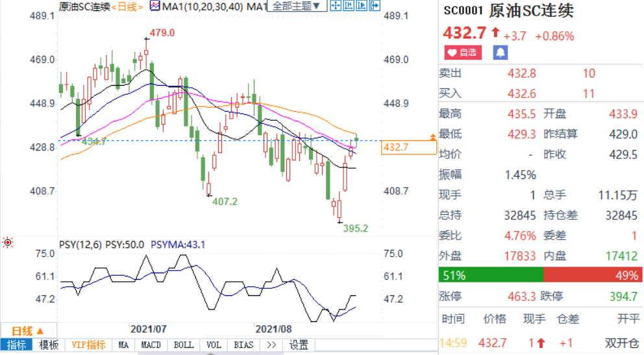This screenshot has width=644, height=355.
Task: Click the orange alert marker above 432.7 label
Action: click(x=433, y=137)
